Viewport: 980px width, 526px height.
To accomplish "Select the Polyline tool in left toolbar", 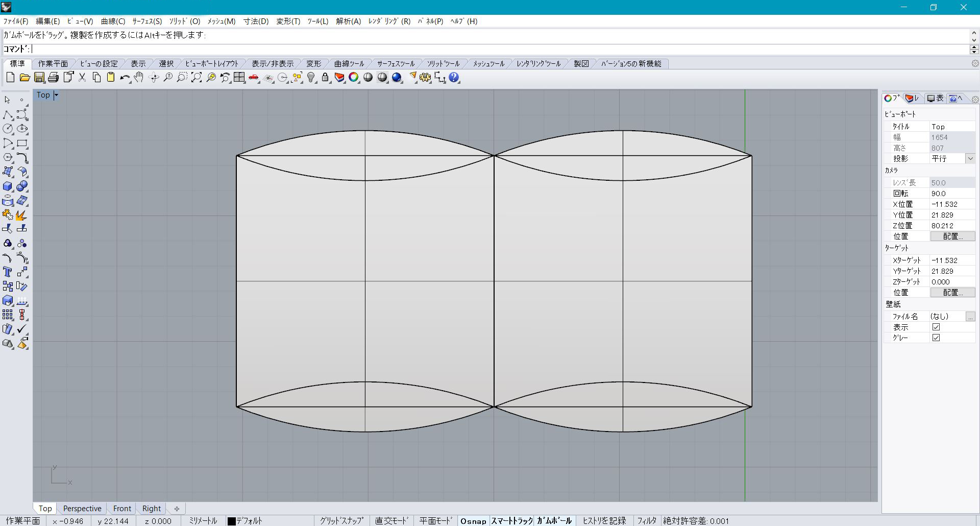I will [x=8, y=114].
